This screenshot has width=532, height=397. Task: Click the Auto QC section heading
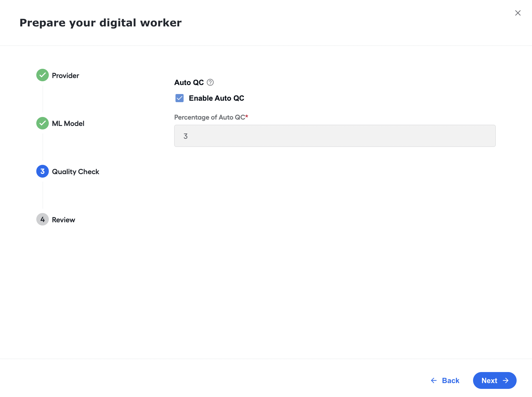click(x=189, y=82)
